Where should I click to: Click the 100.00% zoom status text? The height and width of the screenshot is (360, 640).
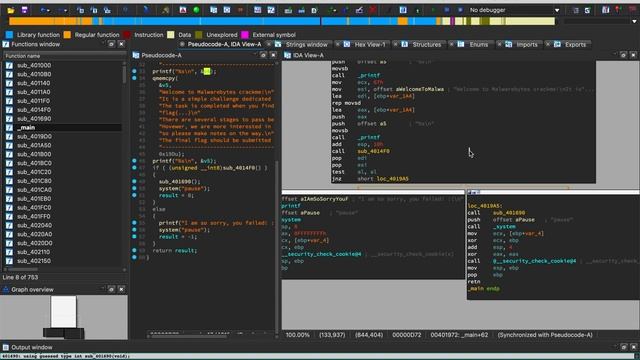click(x=298, y=335)
